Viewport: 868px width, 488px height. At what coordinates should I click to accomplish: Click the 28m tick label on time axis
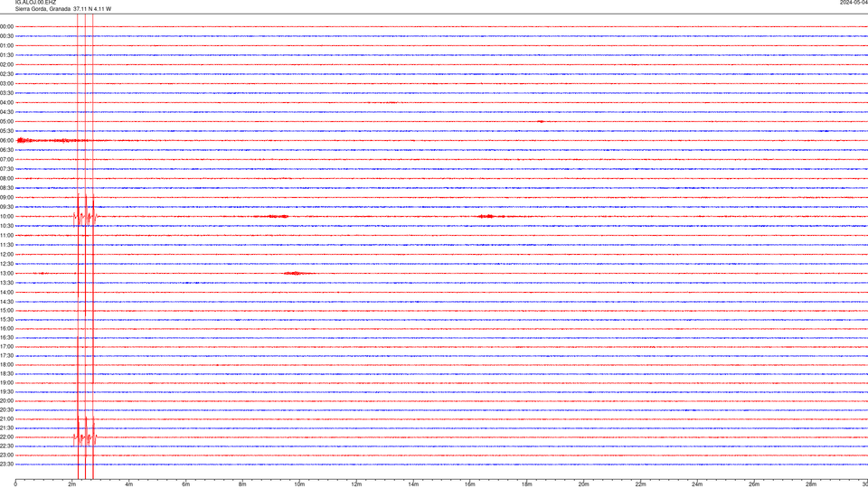pyautogui.click(x=811, y=484)
